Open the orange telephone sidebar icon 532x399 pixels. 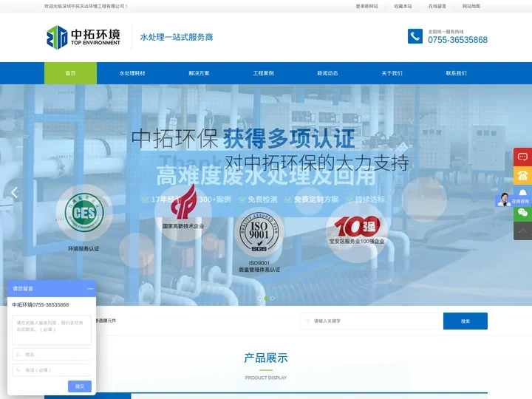tap(522, 175)
